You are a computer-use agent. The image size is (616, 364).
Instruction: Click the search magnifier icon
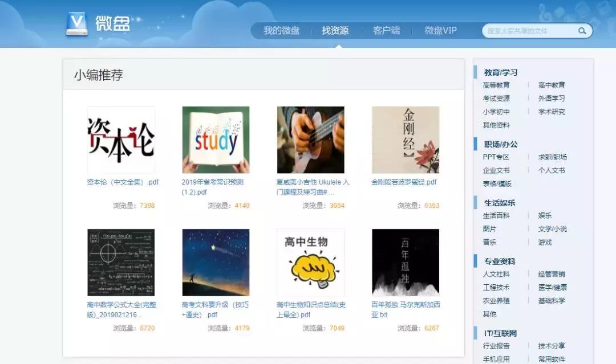point(581,31)
